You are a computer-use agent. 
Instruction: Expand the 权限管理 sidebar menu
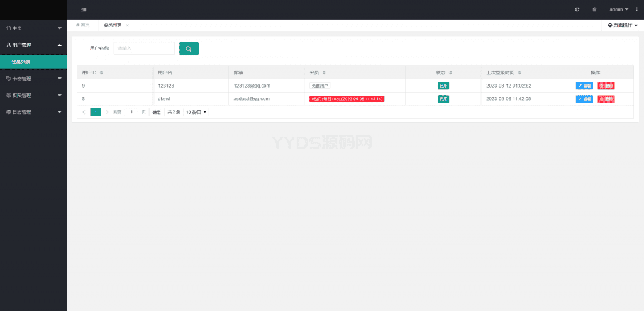point(33,95)
